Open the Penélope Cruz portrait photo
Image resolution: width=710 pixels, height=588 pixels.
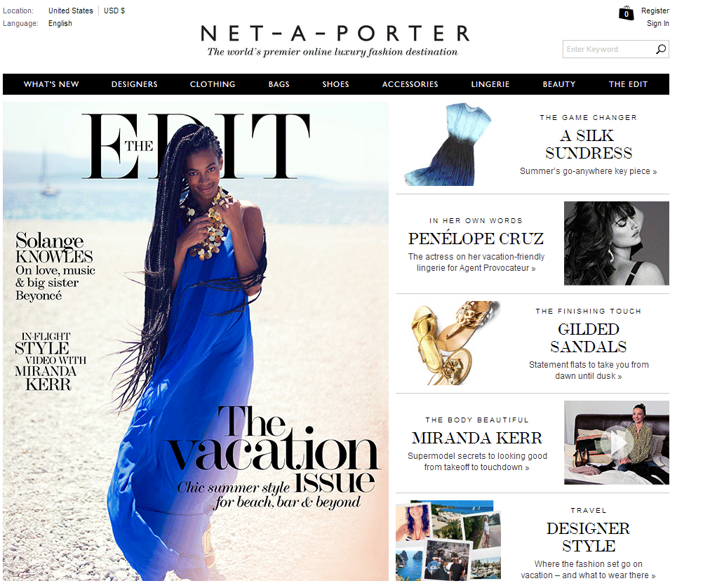tap(616, 243)
